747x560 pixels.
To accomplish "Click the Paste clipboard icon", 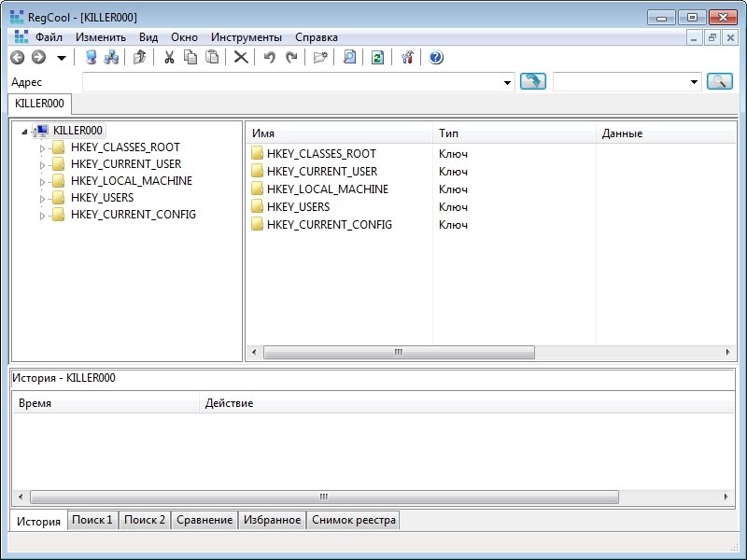I will point(212,58).
